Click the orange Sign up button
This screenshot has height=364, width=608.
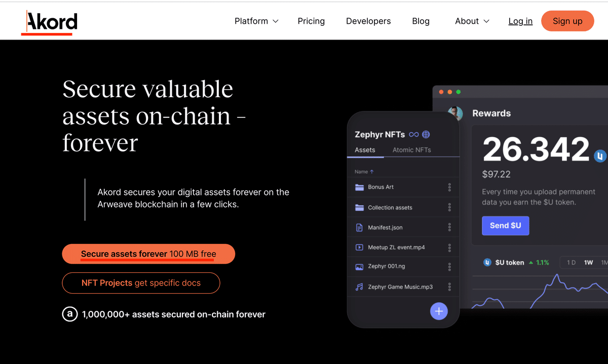coord(567,21)
